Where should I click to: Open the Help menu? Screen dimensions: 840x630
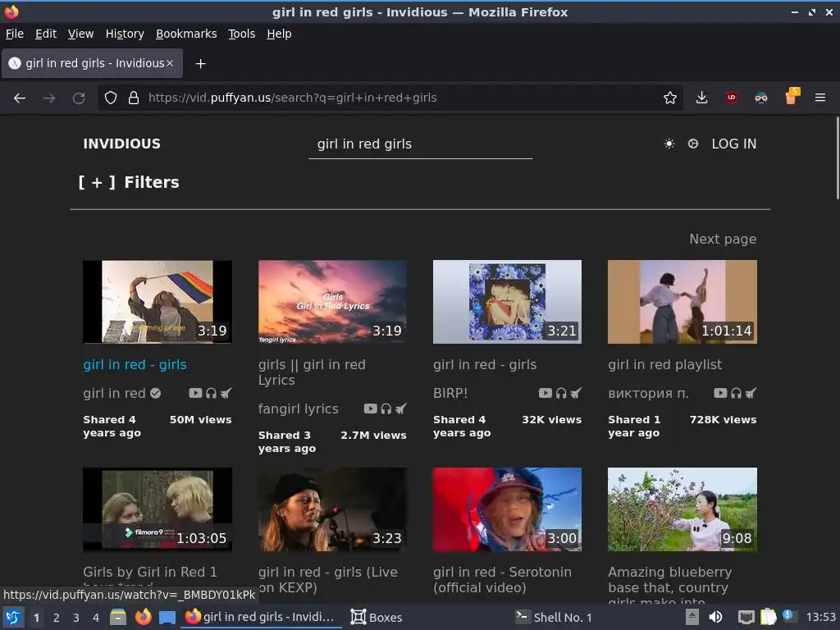279,34
